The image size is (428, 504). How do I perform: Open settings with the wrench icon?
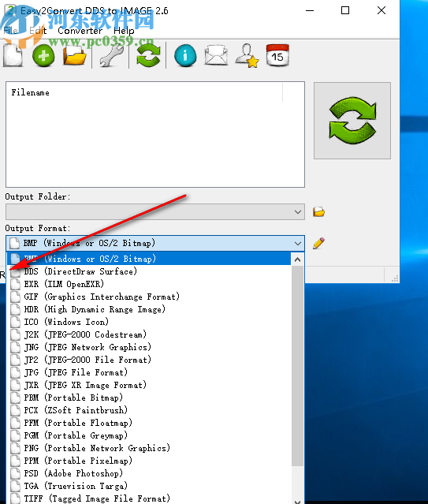111,56
